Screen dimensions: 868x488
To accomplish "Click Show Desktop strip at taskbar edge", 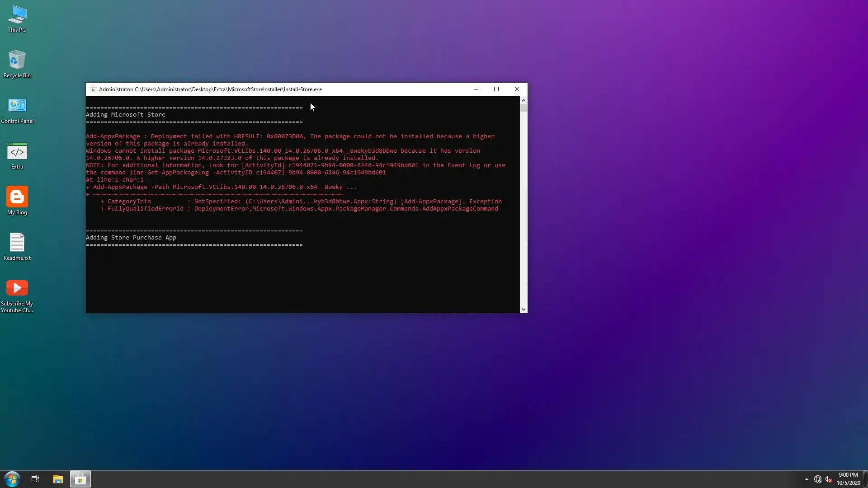I will click(866, 479).
